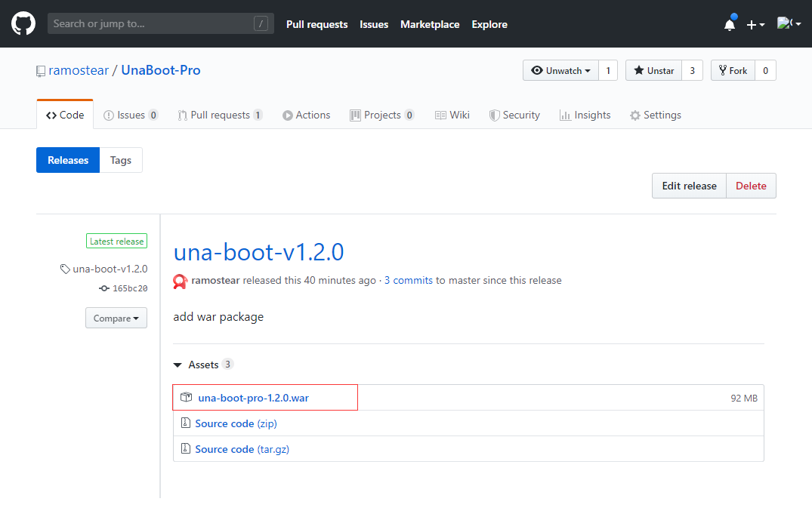Image resolution: width=812 pixels, height=517 pixels.
Task: Open the Pull requests repository tab
Action: pyautogui.click(x=220, y=115)
